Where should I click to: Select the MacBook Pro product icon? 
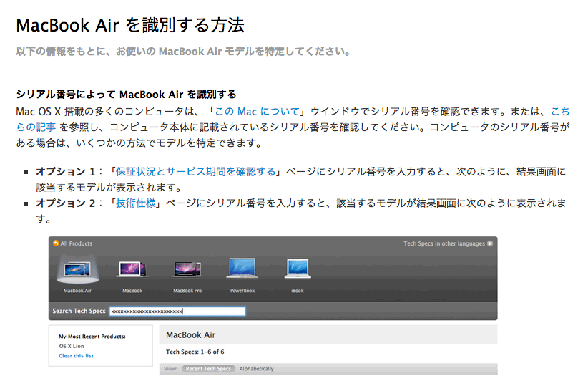pos(187,269)
